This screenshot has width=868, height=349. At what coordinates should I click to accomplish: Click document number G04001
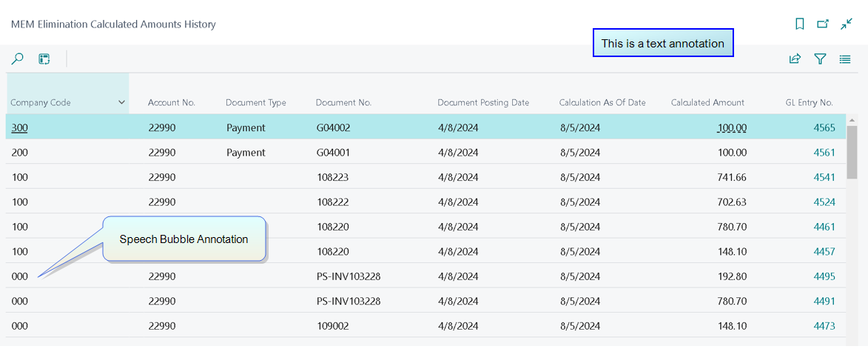(333, 153)
